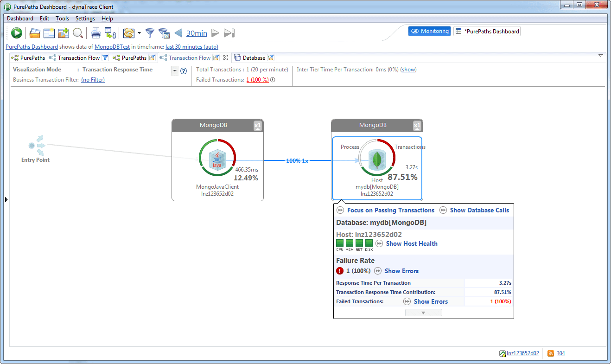Open the Edit menu
This screenshot has width=611, height=364.
pyautogui.click(x=45, y=19)
